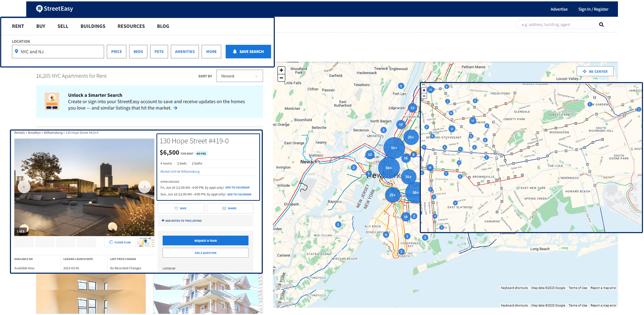Image resolution: width=644 pixels, height=315 pixels.
Task: Click the map marker labeled 16 near Hoboken
Action: (406, 158)
